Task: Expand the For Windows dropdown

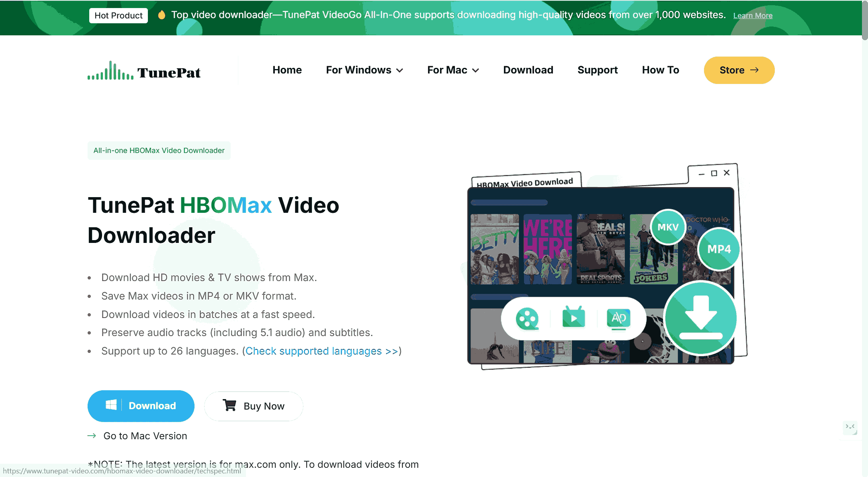Action: tap(364, 70)
